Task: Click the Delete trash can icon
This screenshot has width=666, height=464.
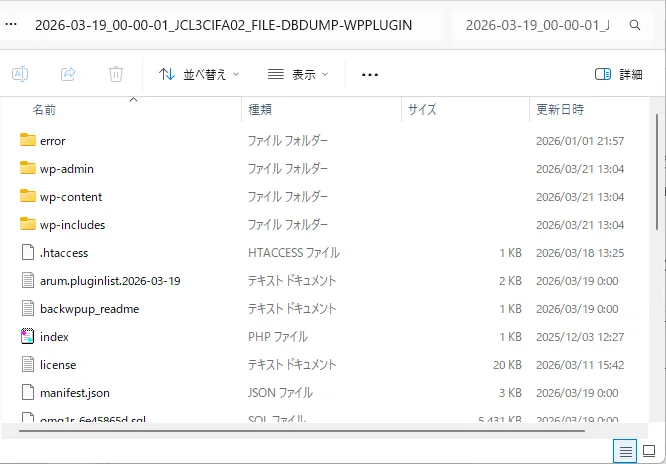Action: 116,74
